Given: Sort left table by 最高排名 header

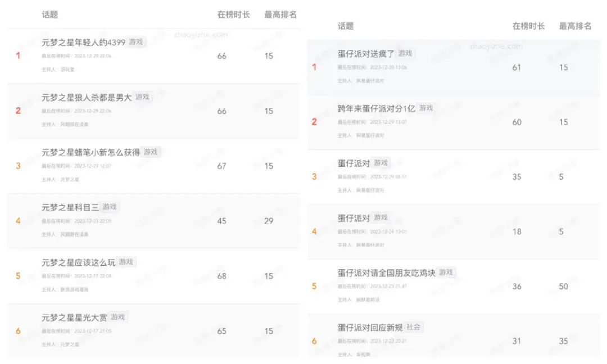Looking at the screenshot, I should [x=280, y=15].
